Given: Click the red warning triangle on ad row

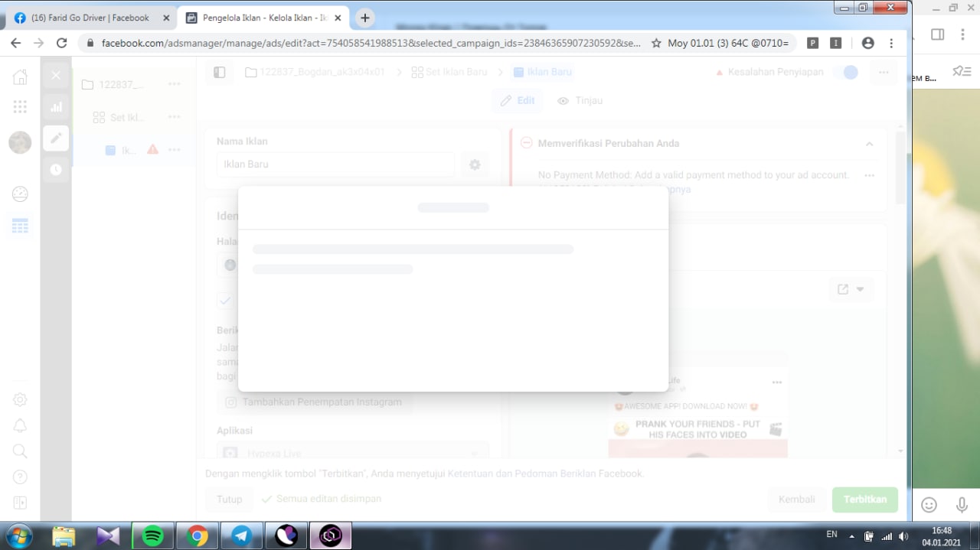Looking at the screenshot, I should coord(152,149).
